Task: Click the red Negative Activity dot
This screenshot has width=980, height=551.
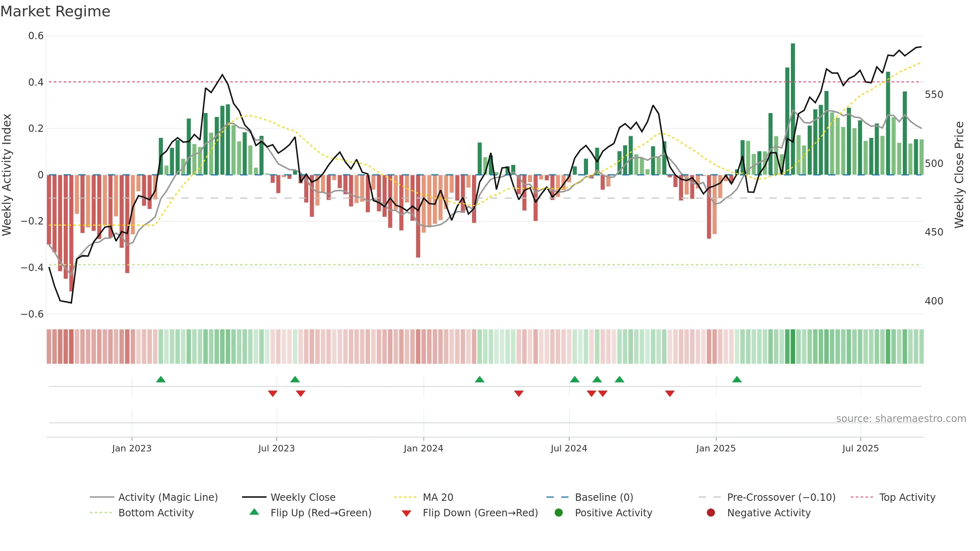Action: point(711,513)
